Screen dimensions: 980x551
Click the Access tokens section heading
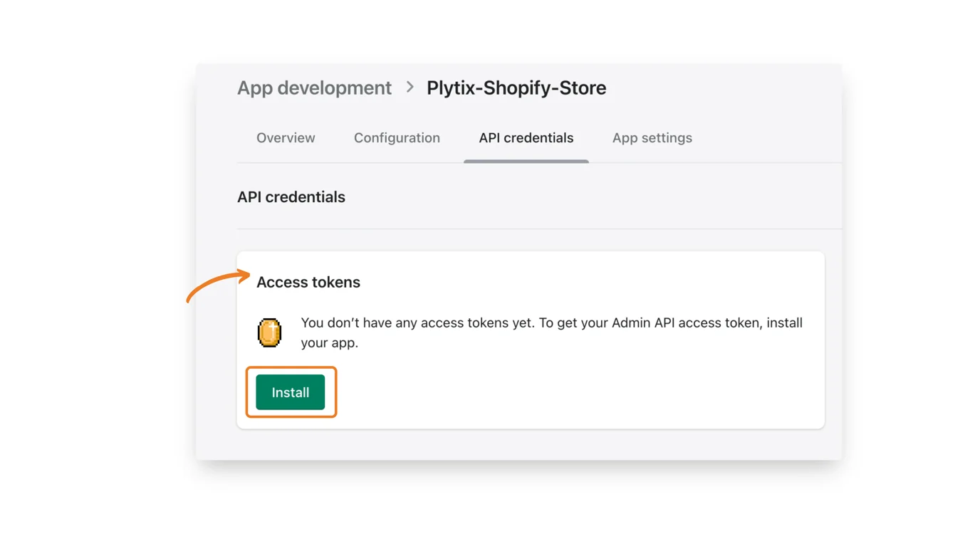coord(308,282)
